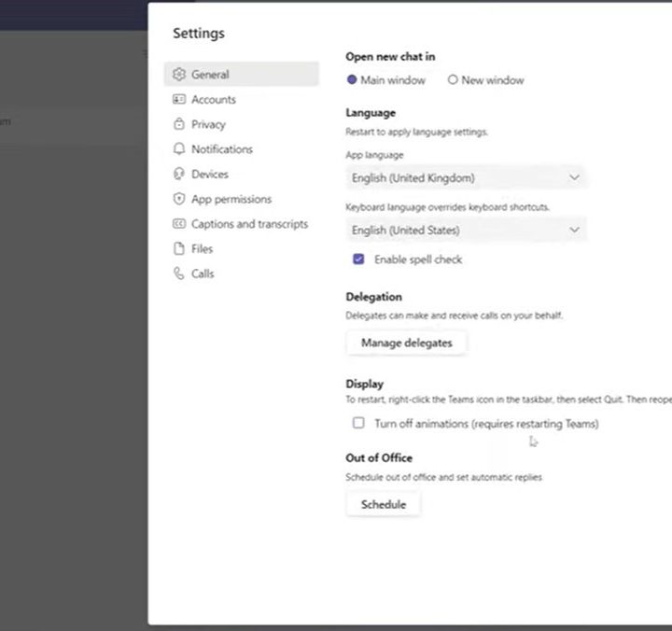Click the Devices headset icon
The width and height of the screenshot is (672, 631).
point(179,174)
